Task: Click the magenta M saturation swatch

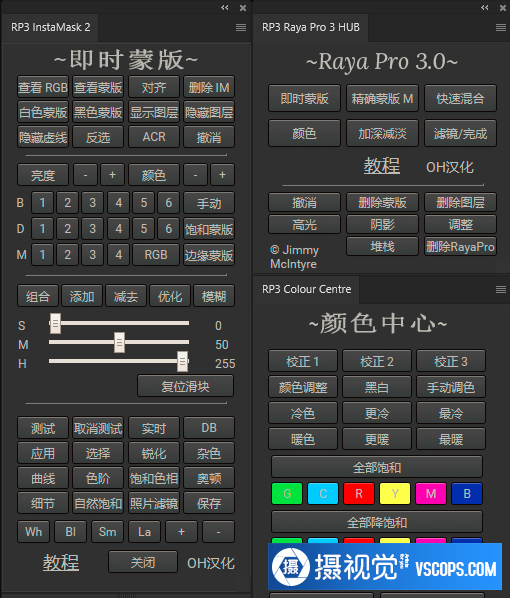Action: click(431, 494)
